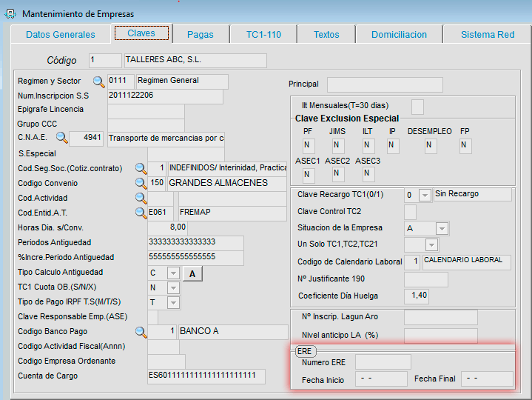
Task: Open Sistema Red tab
Action: point(488,35)
